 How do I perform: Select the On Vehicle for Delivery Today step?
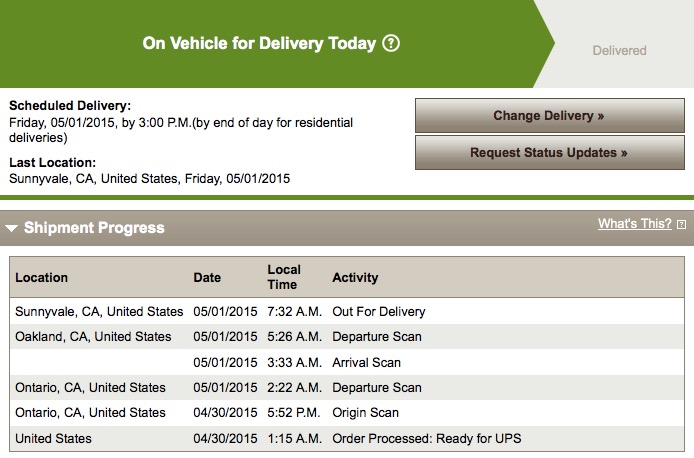(259, 44)
